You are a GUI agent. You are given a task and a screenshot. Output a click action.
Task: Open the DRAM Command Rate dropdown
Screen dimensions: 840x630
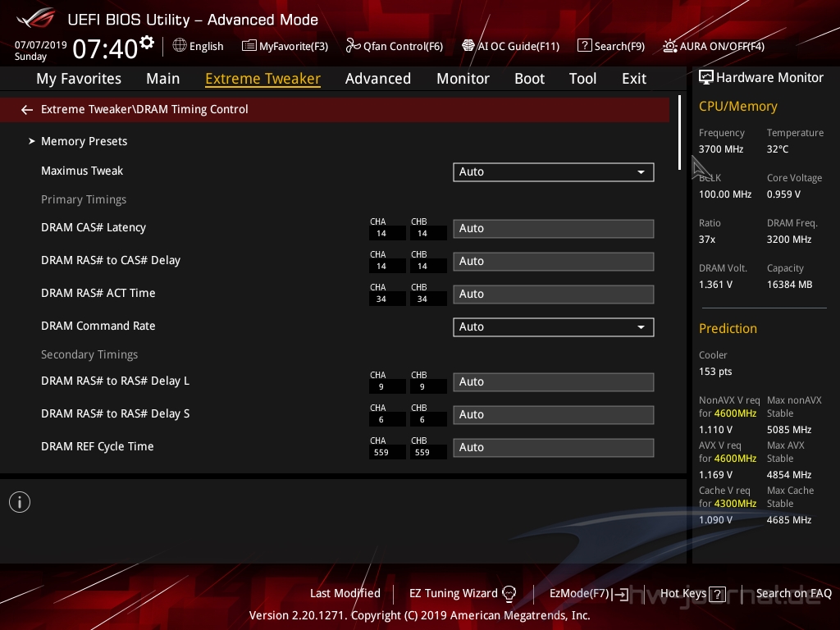[x=554, y=326]
